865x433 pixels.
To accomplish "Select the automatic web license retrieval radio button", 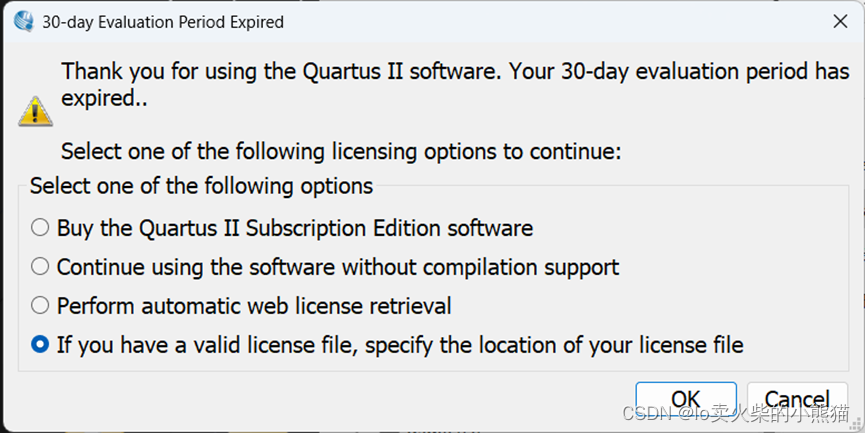I will click(40, 305).
